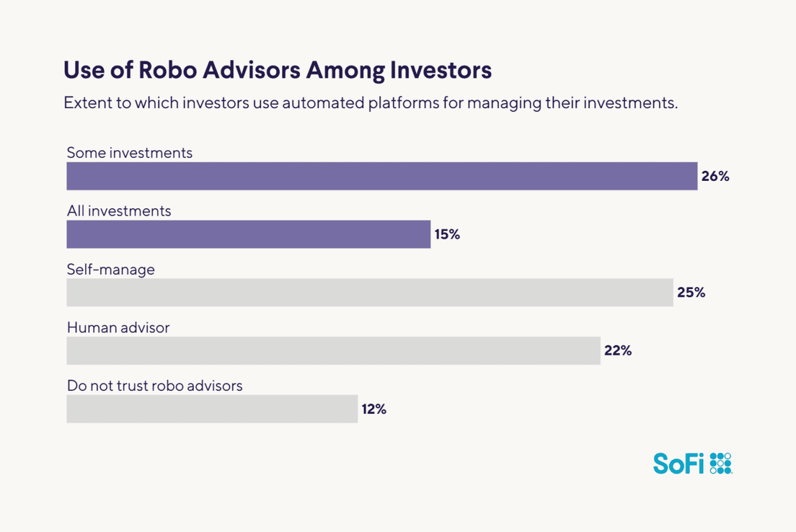Select the "Human advisor" category label
The height and width of the screenshot is (532, 796).
point(118,327)
